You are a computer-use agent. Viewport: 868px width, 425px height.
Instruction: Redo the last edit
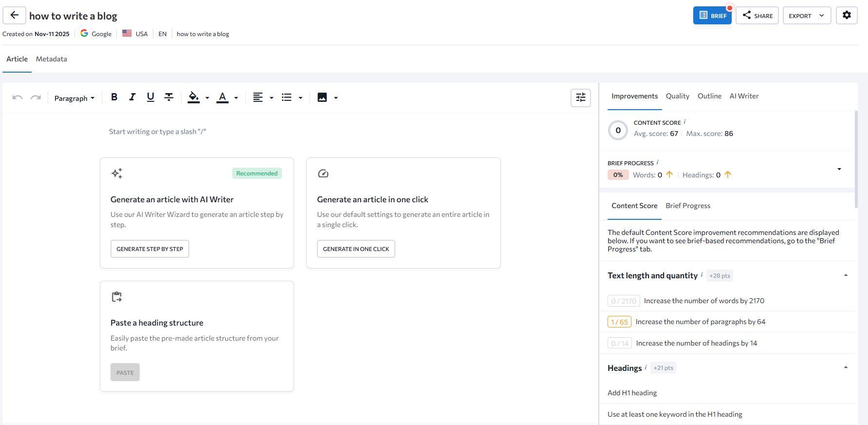click(36, 97)
